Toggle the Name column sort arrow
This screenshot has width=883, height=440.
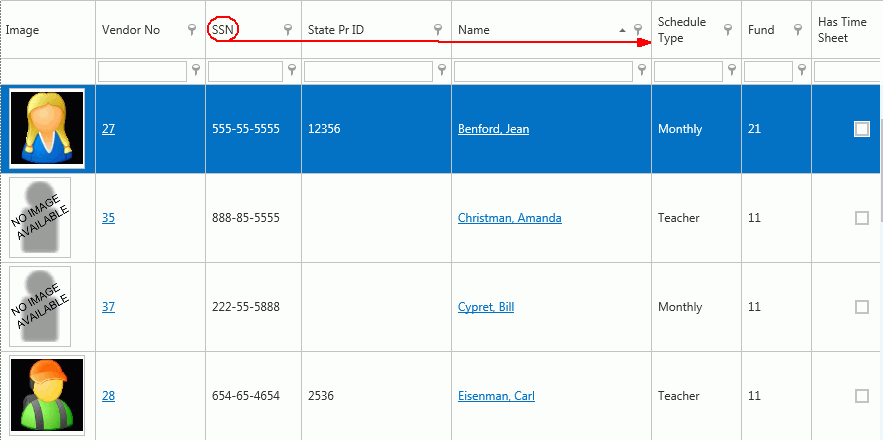pyautogui.click(x=622, y=30)
